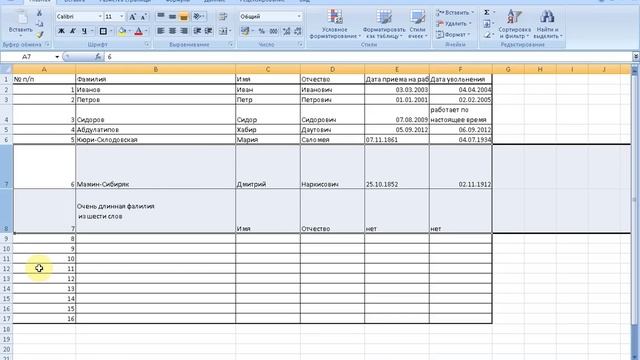Image resolution: width=640 pixels, height=360 pixels.
Task: Toggle the highlighted Align Bottom button
Action: tap(184, 16)
